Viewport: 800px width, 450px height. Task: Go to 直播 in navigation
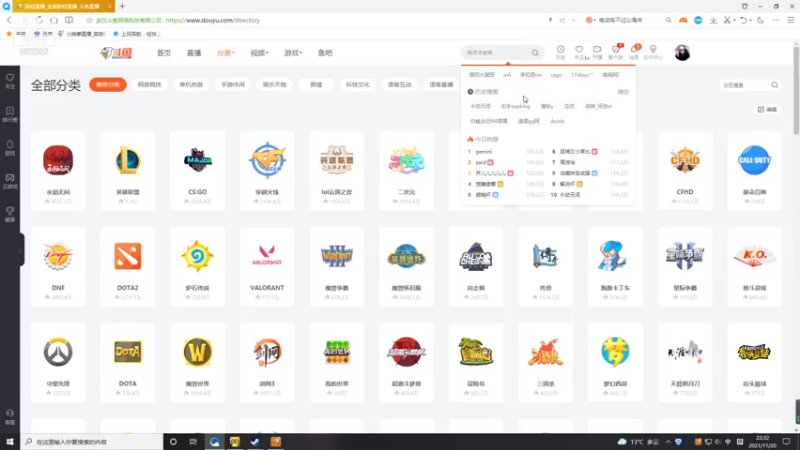point(194,53)
